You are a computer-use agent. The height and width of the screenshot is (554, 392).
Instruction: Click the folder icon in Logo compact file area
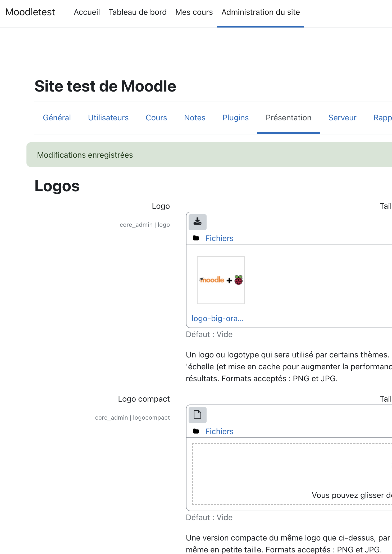pyautogui.click(x=196, y=431)
